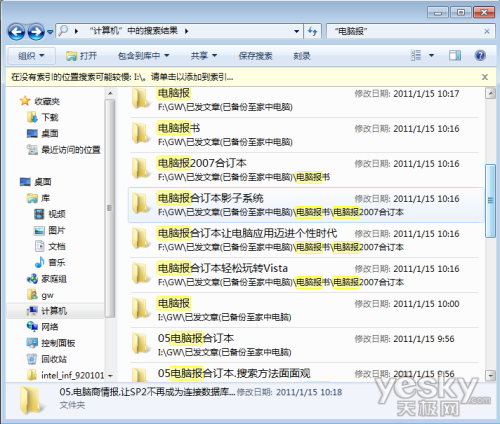
Task: Open the 包含到库中 dropdown menu
Action: pyautogui.click(x=144, y=56)
